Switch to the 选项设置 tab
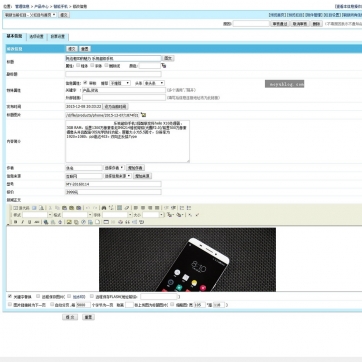This screenshot has width=362, height=362. pyautogui.click(x=36, y=37)
